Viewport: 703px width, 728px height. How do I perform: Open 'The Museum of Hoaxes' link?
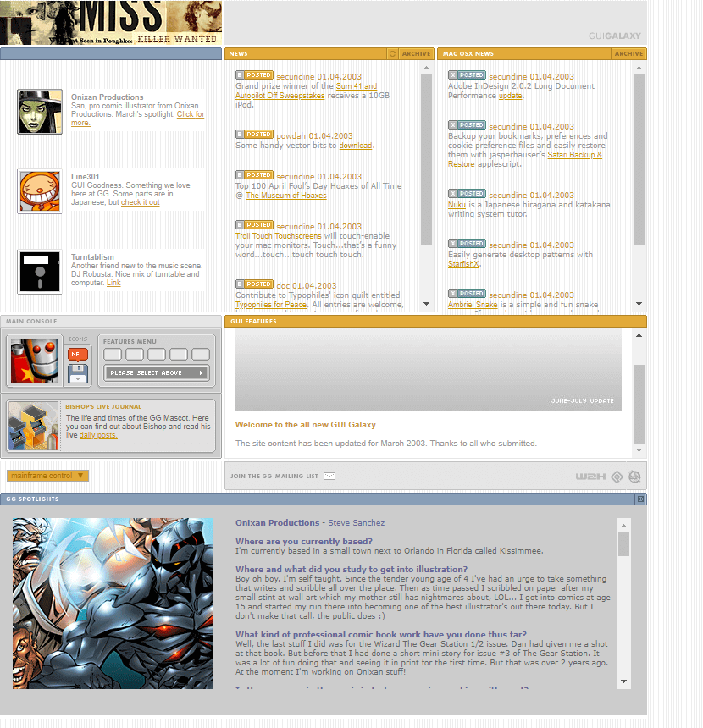pos(285,196)
